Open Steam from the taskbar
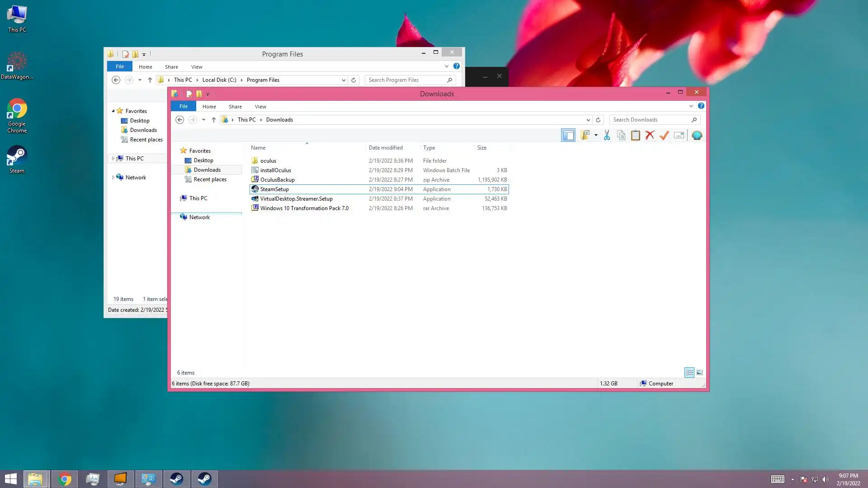Viewport: 868px width, 488px height. [177, 479]
